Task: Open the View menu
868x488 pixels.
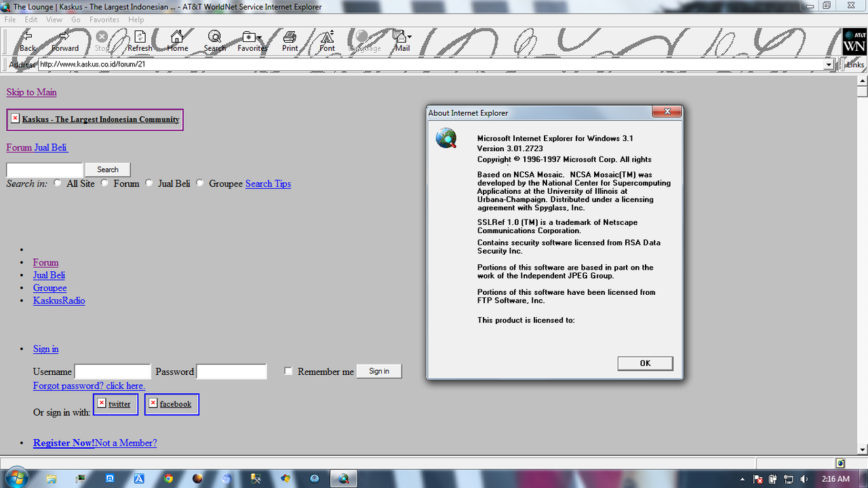Action: tap(54, 20)
